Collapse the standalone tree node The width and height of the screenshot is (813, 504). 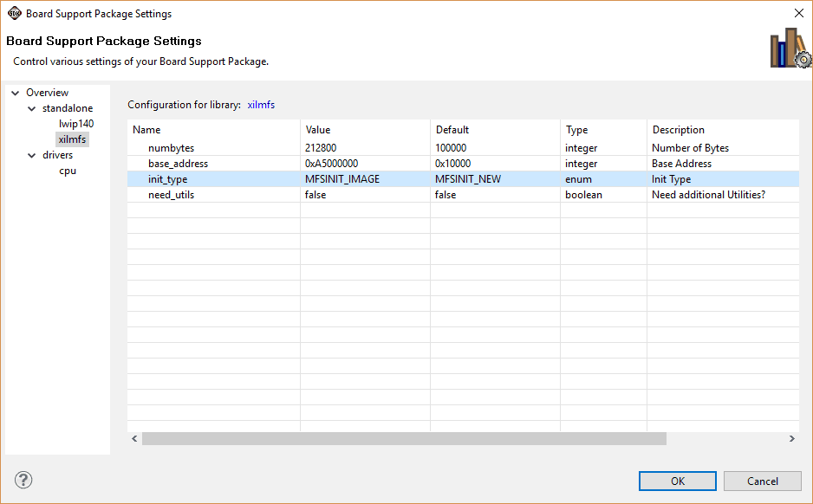click(31, 108)
